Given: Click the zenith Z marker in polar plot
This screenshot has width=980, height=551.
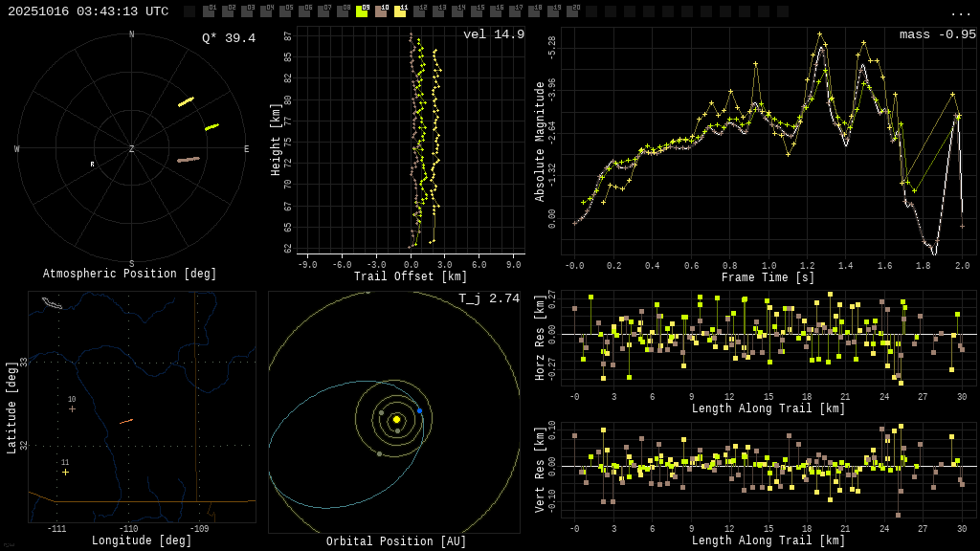Looking at the screenshot, I should tap(132, 149).
